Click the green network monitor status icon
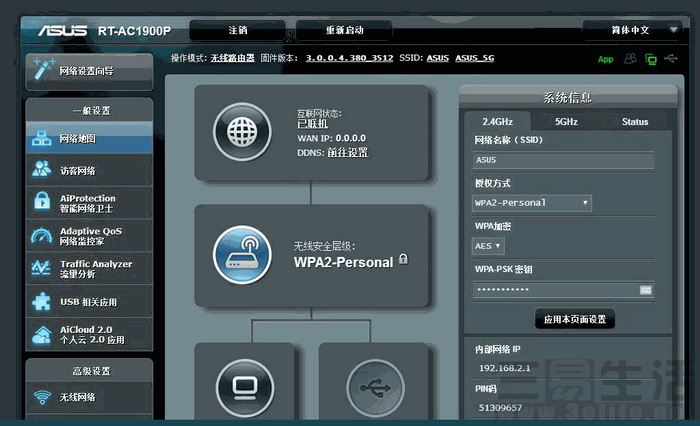Screen dimensions: 700x426 [x=651, y=59]
